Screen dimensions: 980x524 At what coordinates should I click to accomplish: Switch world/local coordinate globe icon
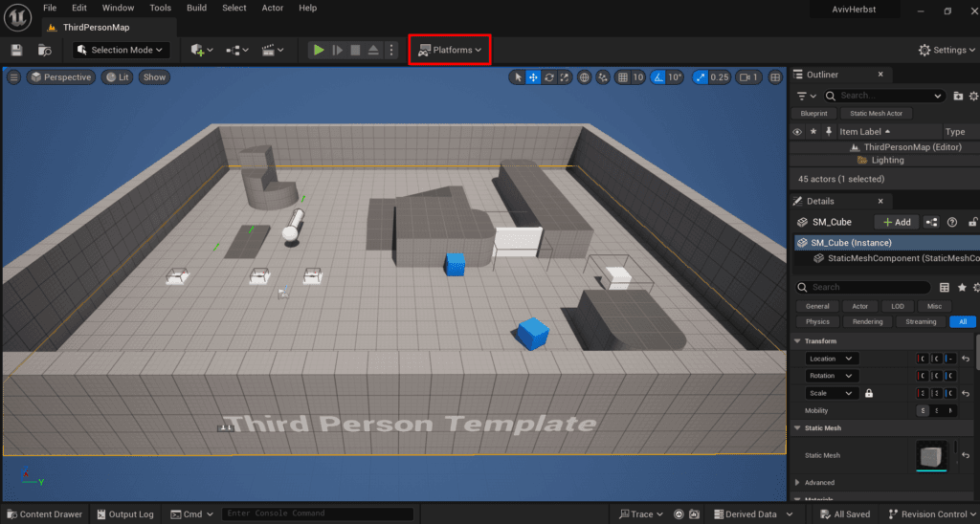(584, 77)
